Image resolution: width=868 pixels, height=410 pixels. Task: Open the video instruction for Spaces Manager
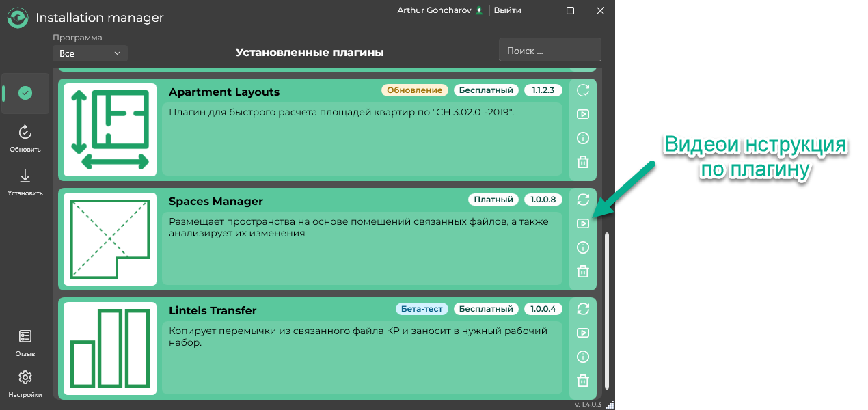(582, 223)
